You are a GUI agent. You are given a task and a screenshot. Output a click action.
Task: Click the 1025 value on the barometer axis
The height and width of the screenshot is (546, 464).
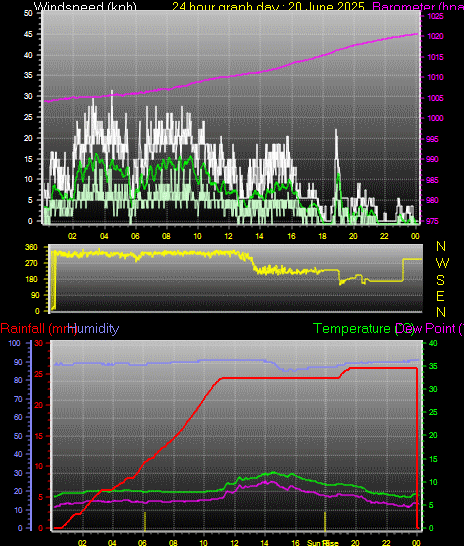[435, 16]
